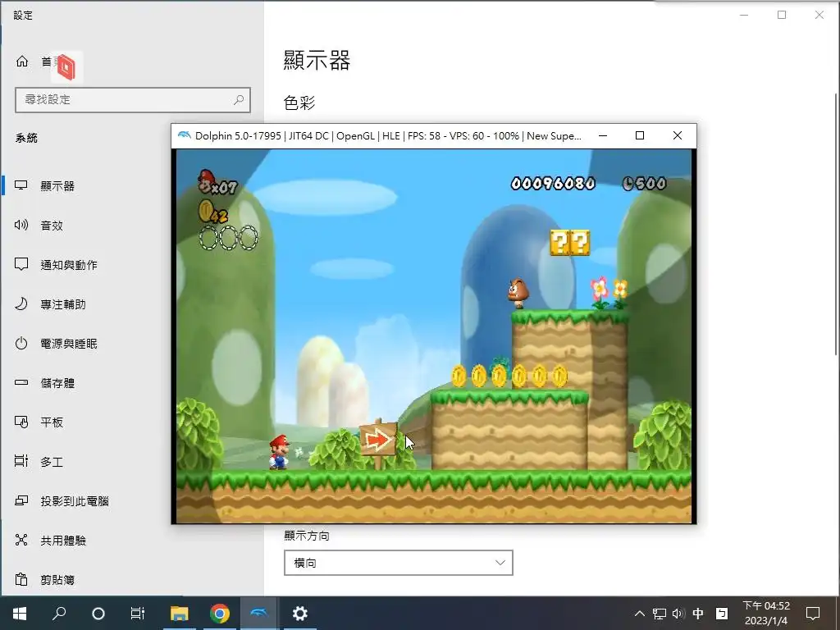Open Cortana from the taskbar
This screenshot has width=840, height=630.
click(98, 614)
